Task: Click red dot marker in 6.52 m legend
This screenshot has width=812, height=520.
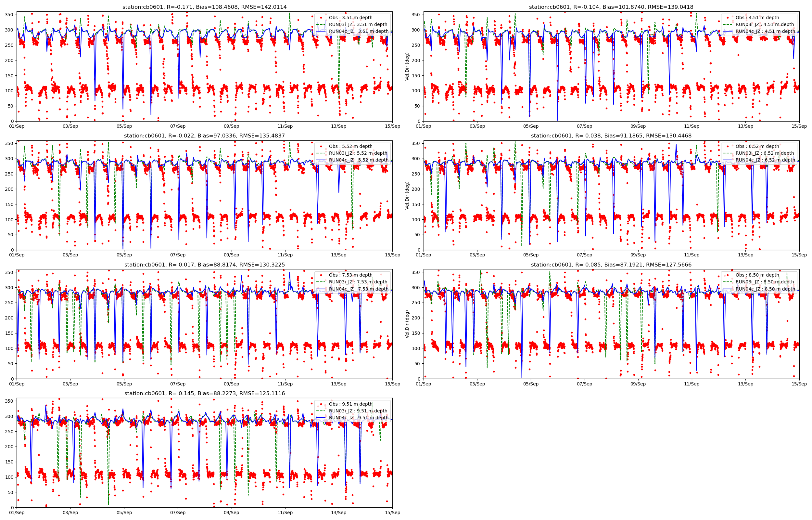Action: pos(728,146)
